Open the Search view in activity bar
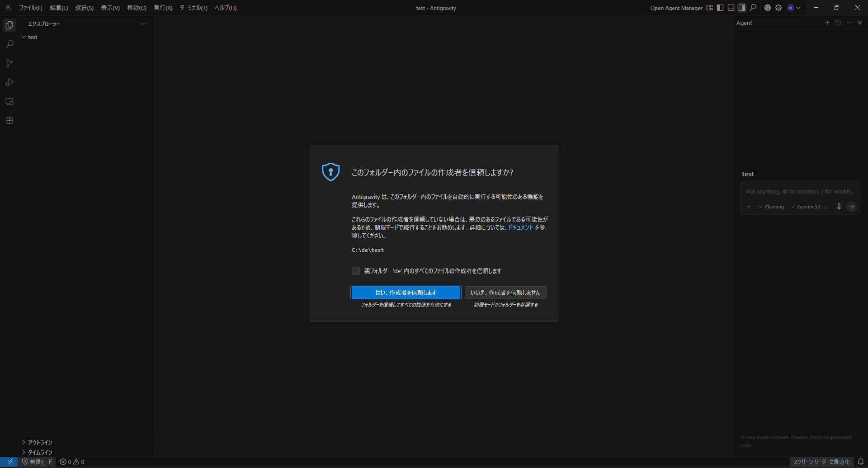The image size is (868, 468). click(x=9, y=44)
